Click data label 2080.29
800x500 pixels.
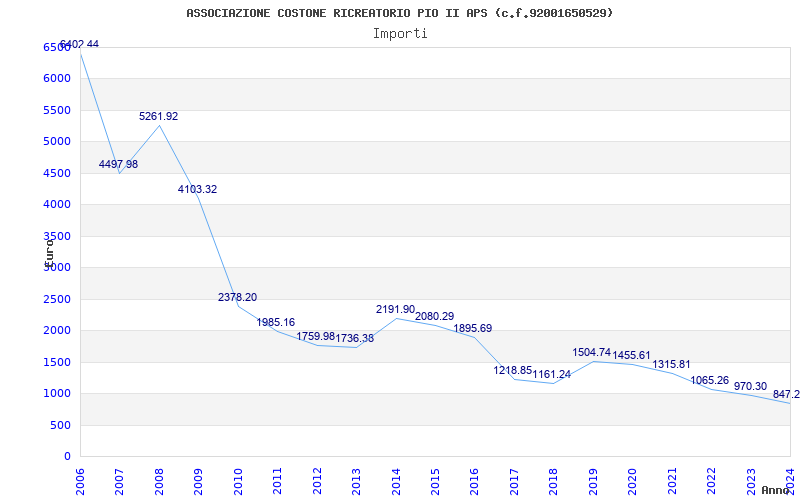tap(434, 316)
